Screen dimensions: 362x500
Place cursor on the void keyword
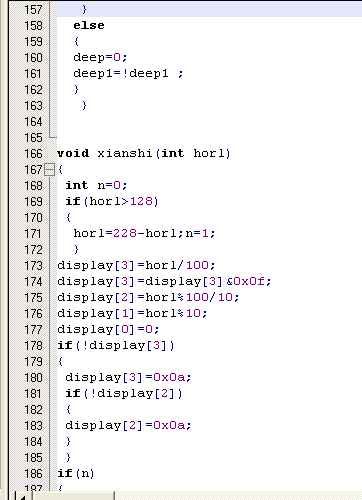tap(73, 153)
